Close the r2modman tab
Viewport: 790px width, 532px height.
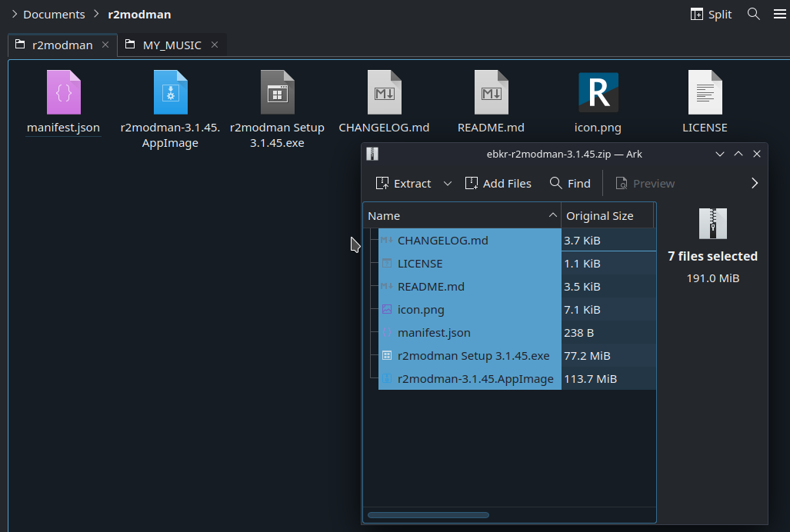105,45
